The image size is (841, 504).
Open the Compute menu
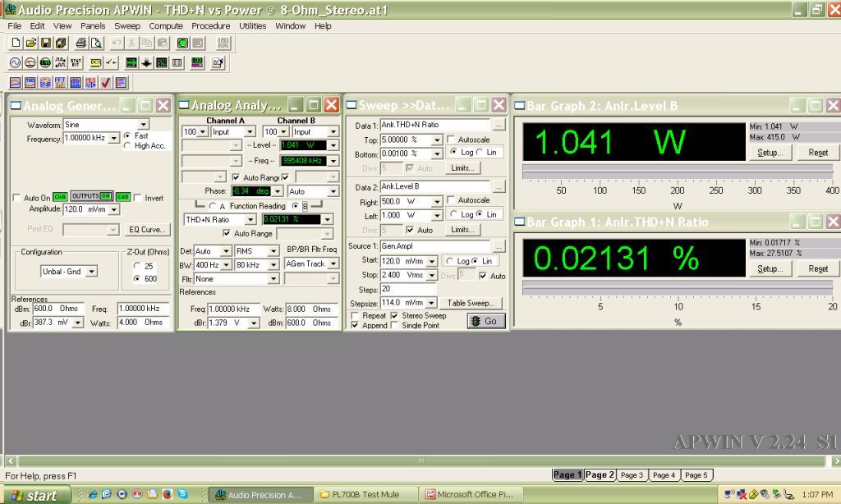pyautogui.click(x=166, y=25)
